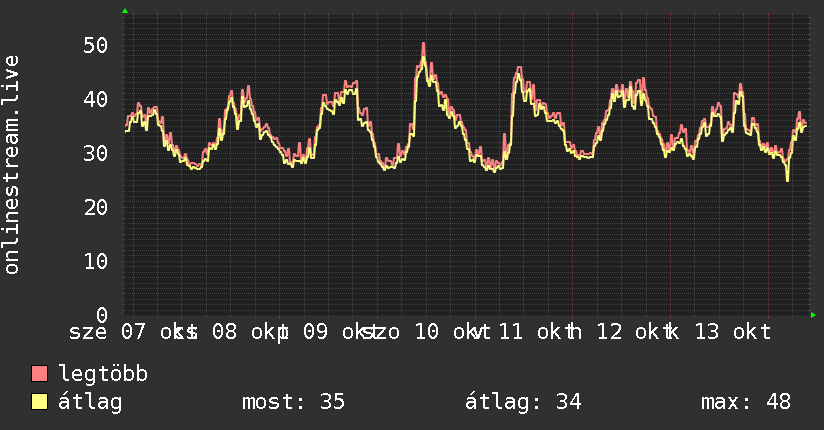This screenshot has width=824, height=430.
Task: Select the 20 y-axis label
Action: click(x=96, y=208)
